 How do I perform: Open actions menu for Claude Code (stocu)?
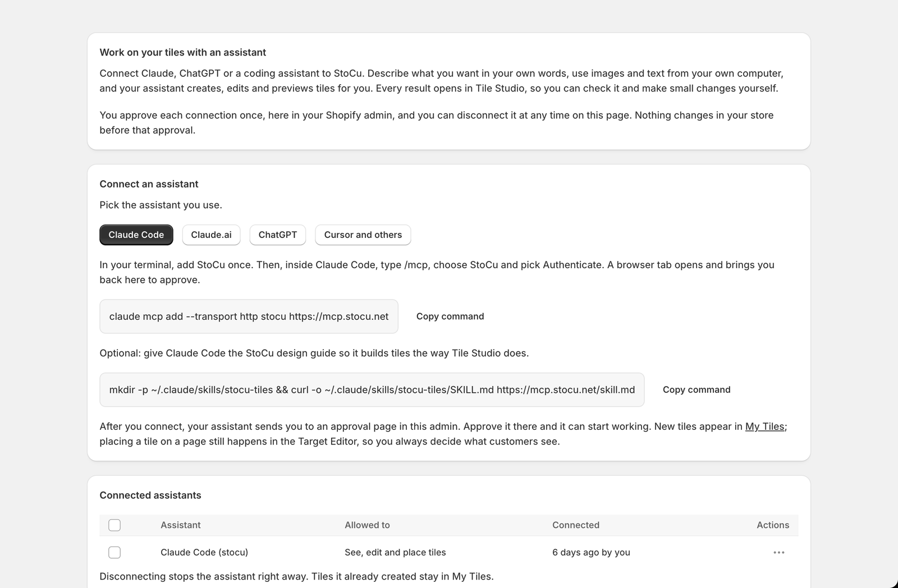click(778, 553)
